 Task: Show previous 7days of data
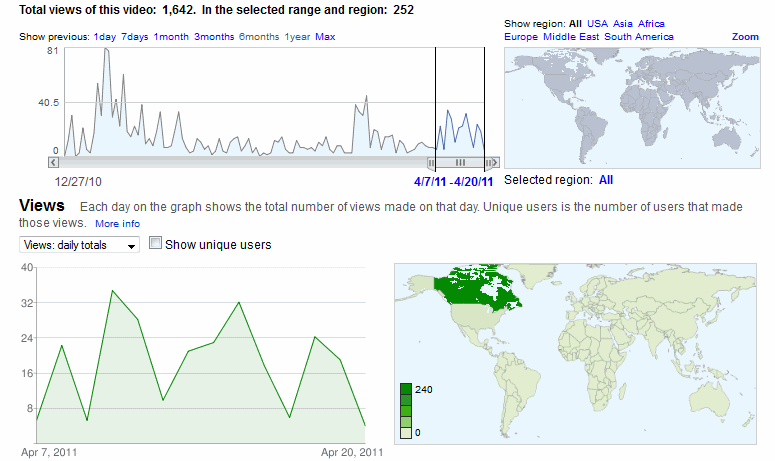pos(135,37)
